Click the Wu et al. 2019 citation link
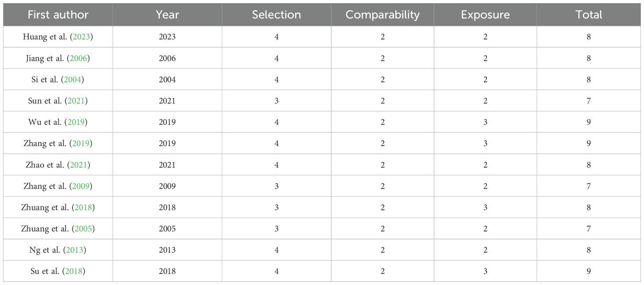 [76, 122]
